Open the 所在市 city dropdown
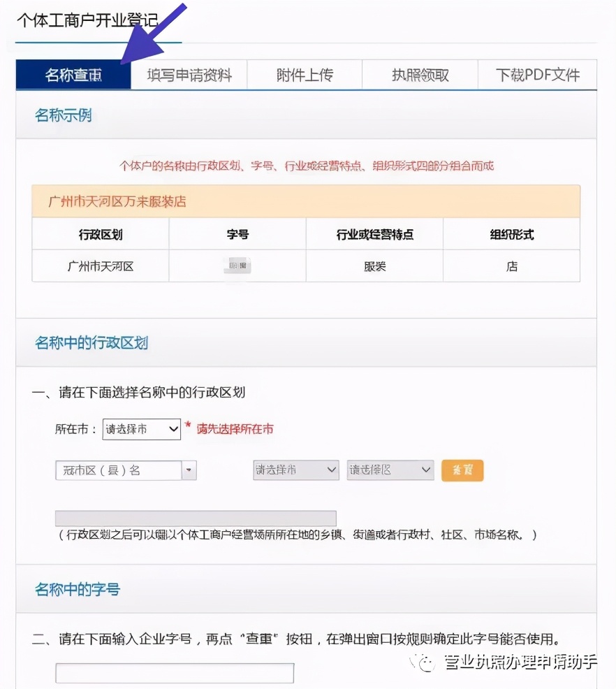Viewport: 616px width, 689px height. coord(142,428)
